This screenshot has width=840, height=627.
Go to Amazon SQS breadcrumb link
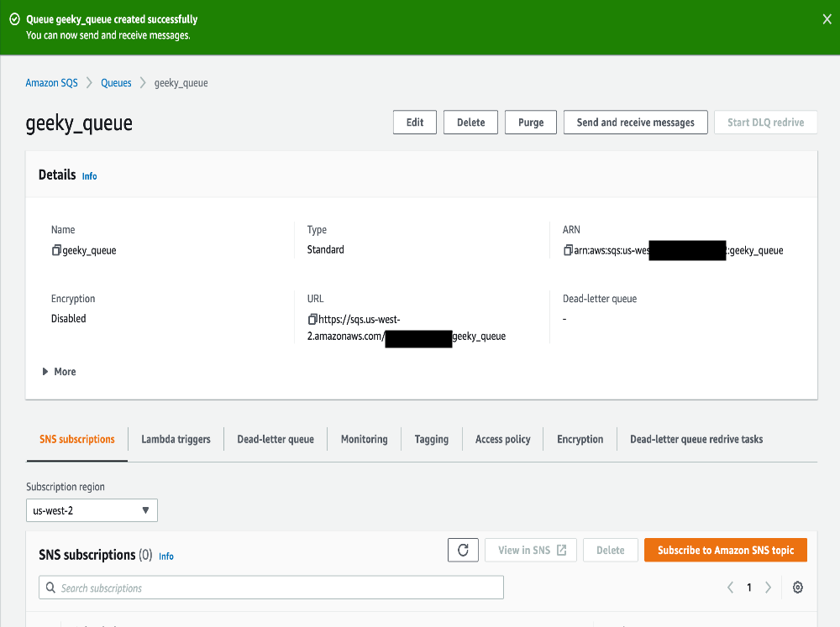pyautogui.click(x=52, y=83)
